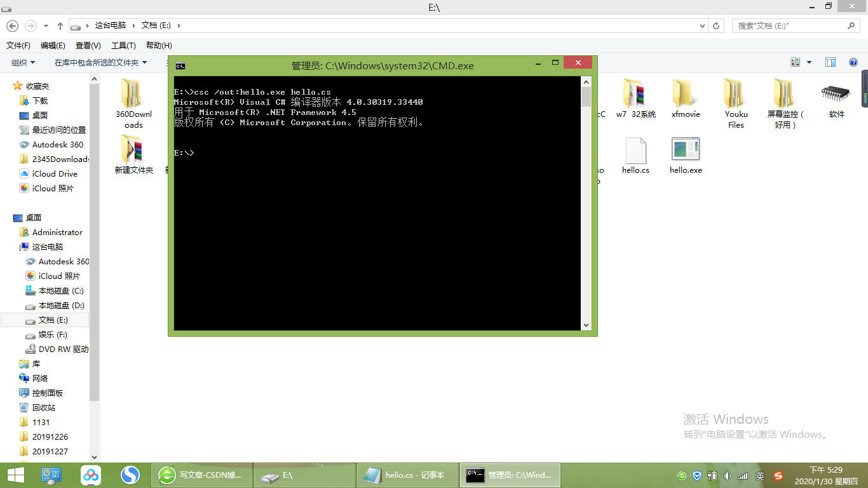868x488 pixels.
Task: Open CMD window system menu icon
Action: coord(180,65)
